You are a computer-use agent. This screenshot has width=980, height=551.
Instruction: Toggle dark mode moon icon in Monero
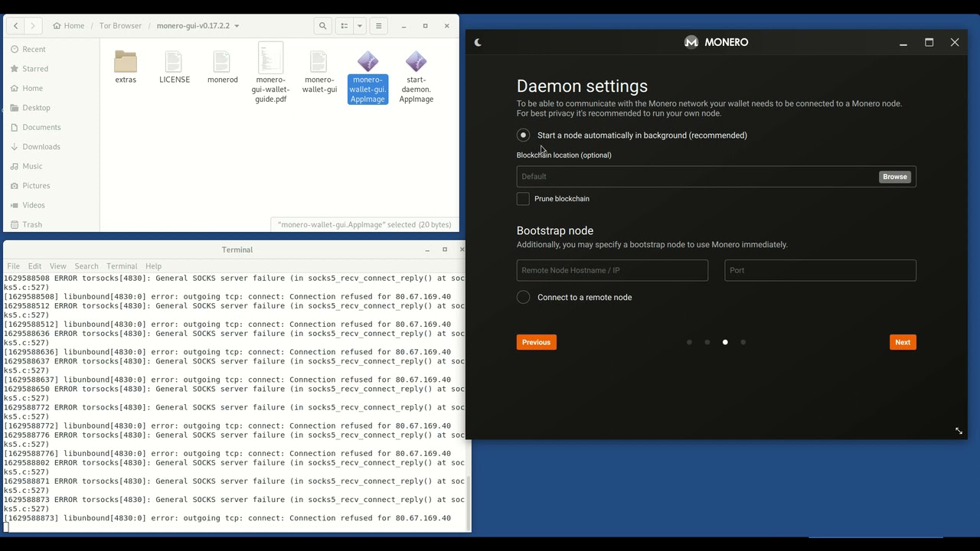click(478, 42)
